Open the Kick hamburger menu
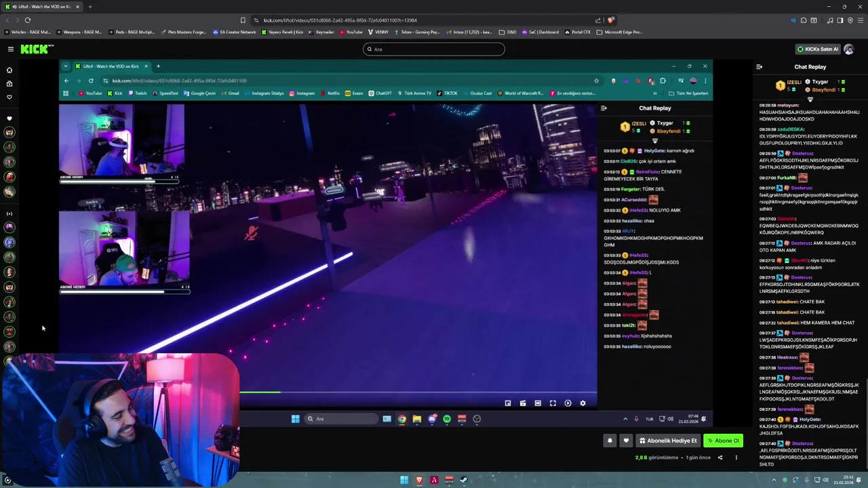The width and height of the screenshot is (868, 488). pos(11,49)
